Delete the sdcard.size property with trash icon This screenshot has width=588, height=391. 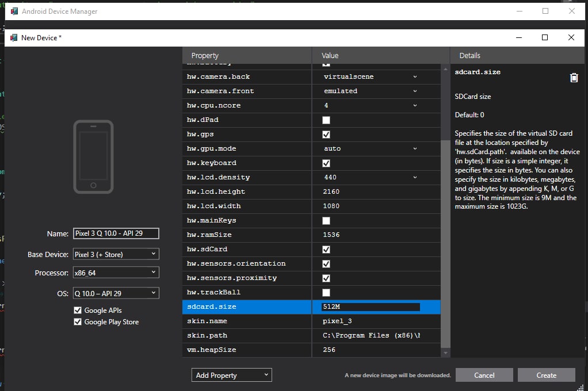(x=574, y=78)
